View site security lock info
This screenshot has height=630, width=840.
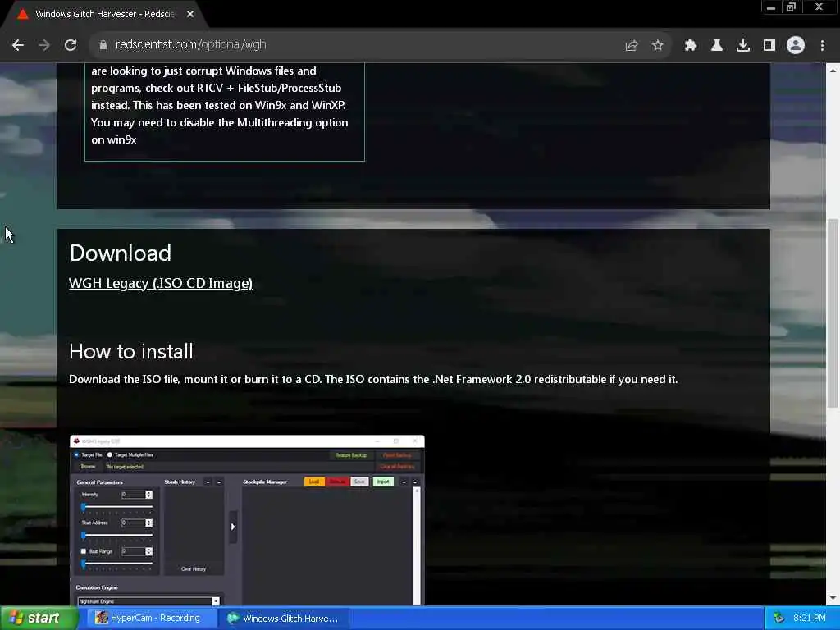[x=103, y=45]
